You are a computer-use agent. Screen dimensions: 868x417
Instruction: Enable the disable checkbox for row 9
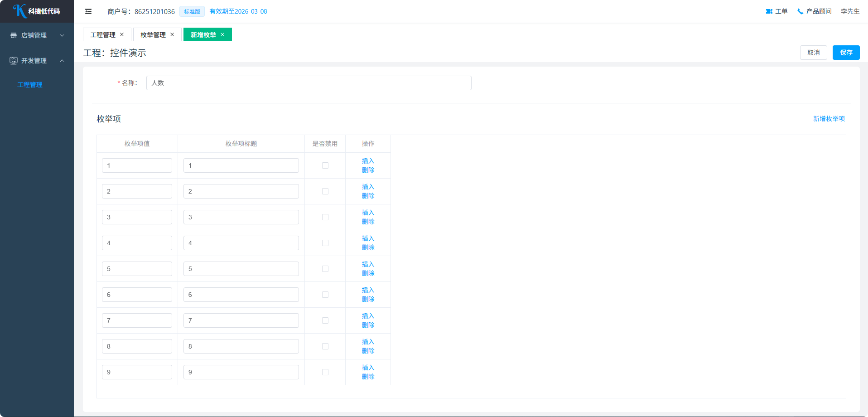[x=325, y=372]
